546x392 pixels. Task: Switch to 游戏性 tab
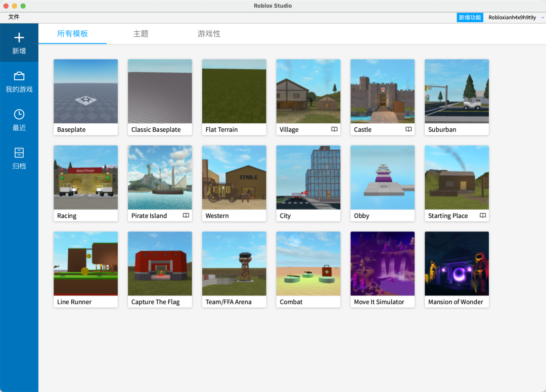(x=209, y=34)
